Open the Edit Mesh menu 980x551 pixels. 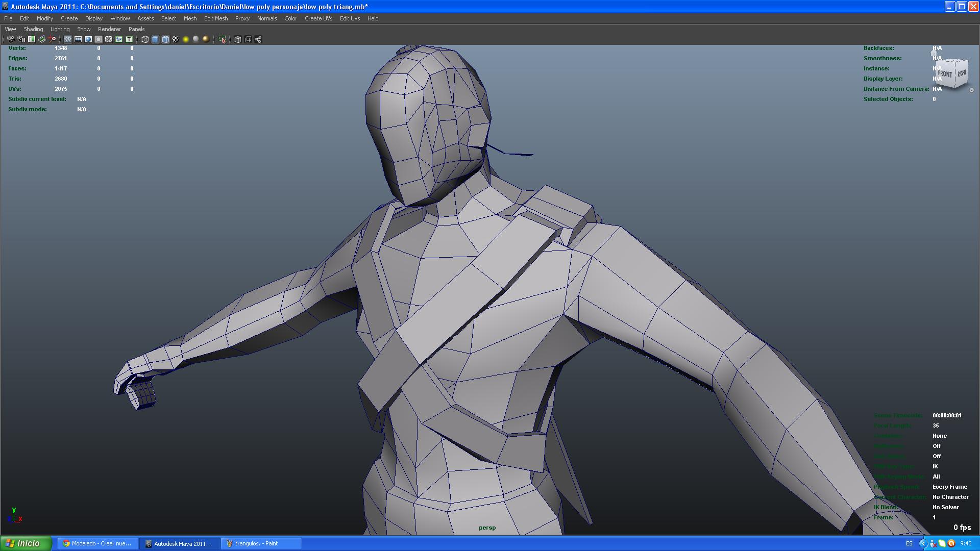point(215,18)
